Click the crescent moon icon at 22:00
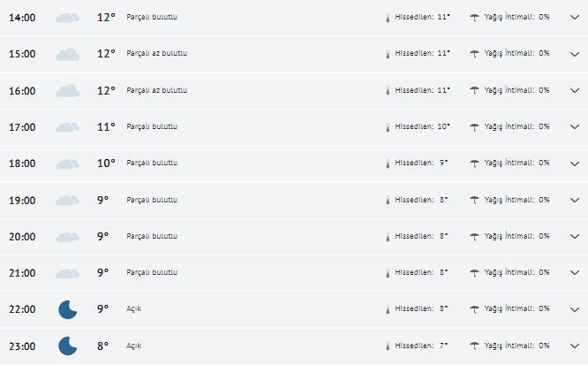The width and height of the screenshot is (588, 365). [x=67, y=309]
